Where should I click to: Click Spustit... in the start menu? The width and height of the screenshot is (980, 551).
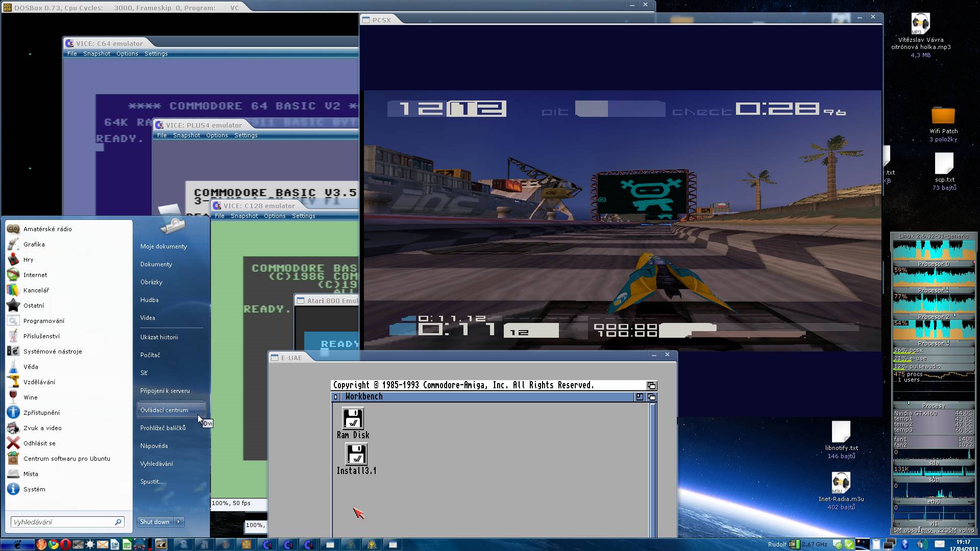click(x=152, y=482)
